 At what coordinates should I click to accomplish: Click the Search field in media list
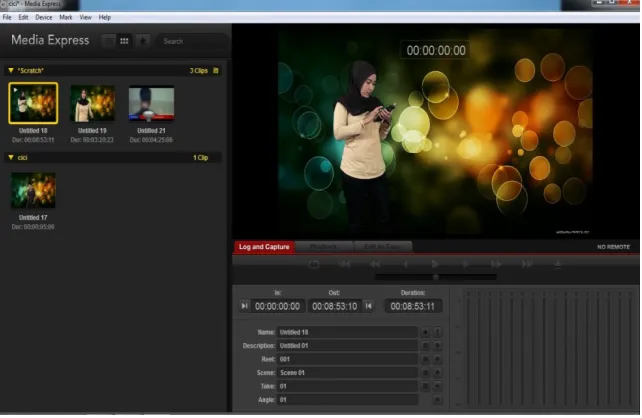tap(192, 41)
